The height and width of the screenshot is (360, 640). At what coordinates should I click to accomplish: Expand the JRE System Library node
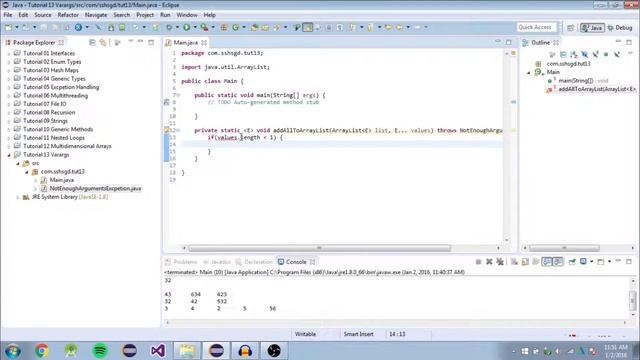pos(18,197)
